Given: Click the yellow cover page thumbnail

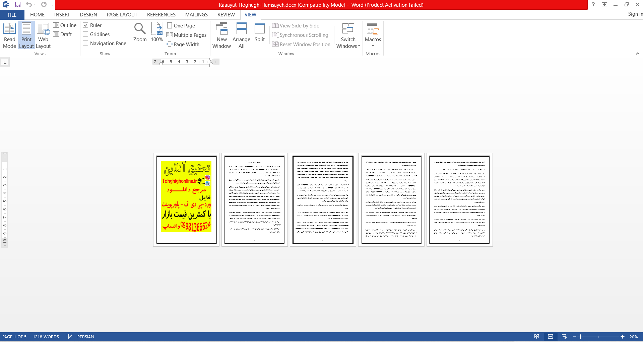Looking at the screenshot, I should tap(186, 200).
